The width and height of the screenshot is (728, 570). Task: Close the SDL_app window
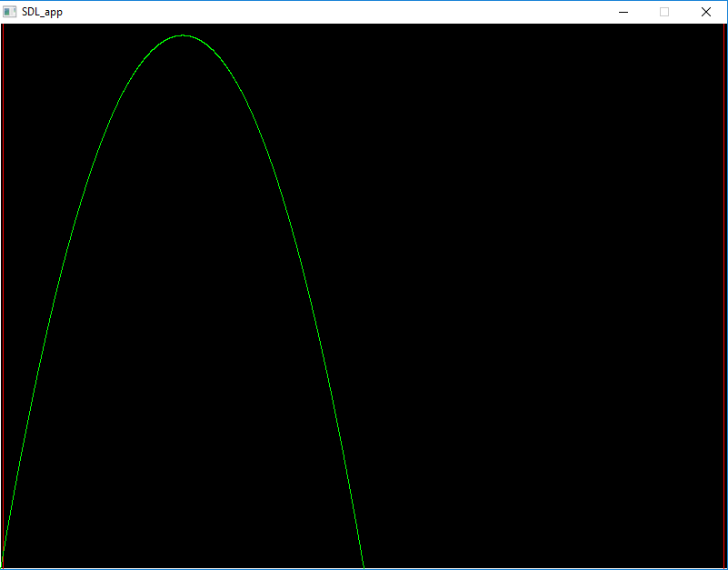click(x=706, y=12)
